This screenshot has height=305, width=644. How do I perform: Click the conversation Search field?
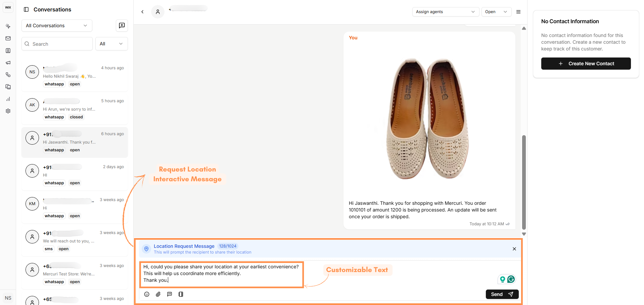tap(57, 44)
